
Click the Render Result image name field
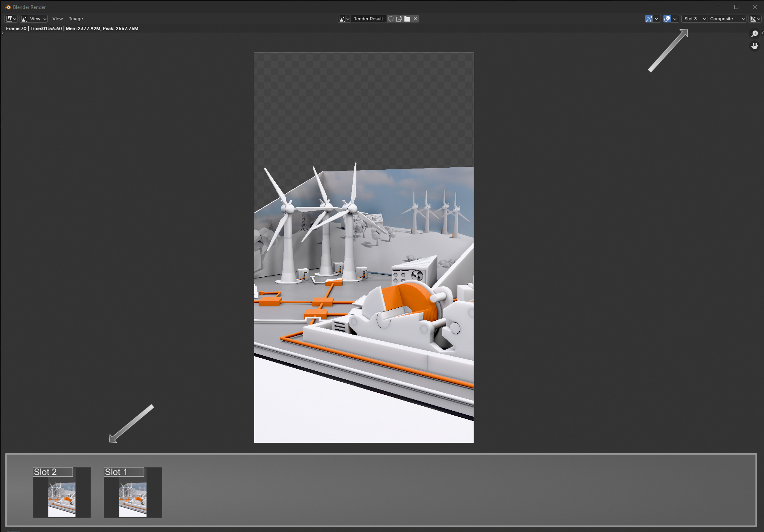click(368, 19)
